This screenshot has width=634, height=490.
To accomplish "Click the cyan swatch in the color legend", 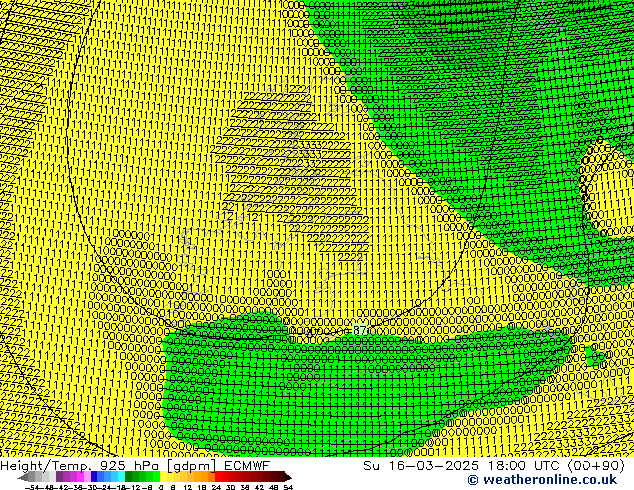I will tap(122, 476).
